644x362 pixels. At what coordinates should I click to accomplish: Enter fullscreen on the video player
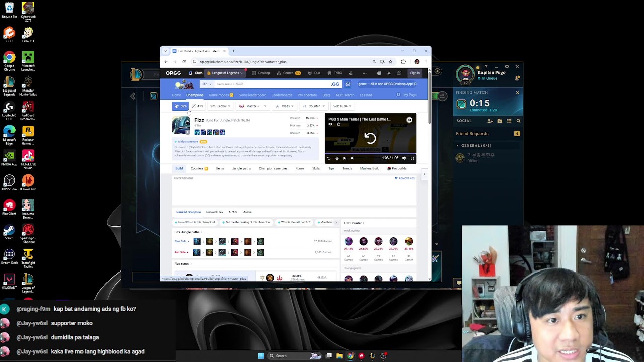pos(412,158)
